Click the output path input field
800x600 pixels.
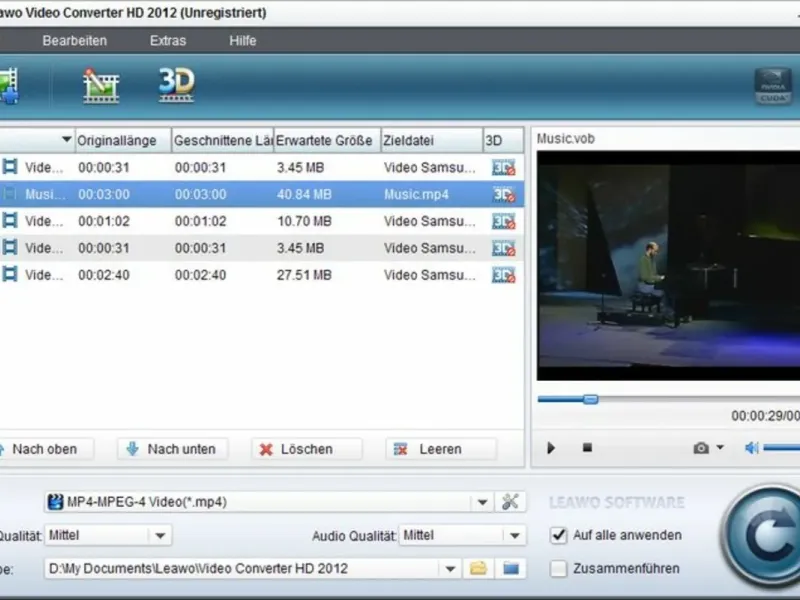[x=243, y=568]
